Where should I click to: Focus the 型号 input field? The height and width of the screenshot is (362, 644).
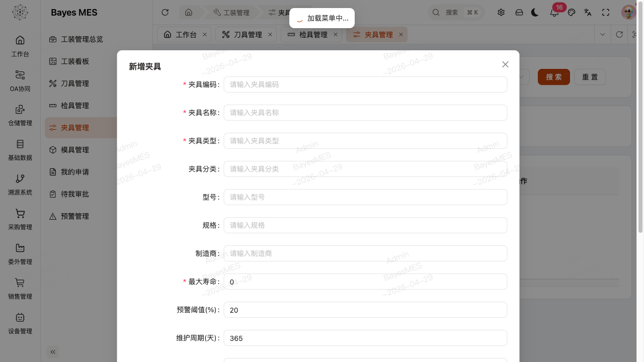point(365,197)
